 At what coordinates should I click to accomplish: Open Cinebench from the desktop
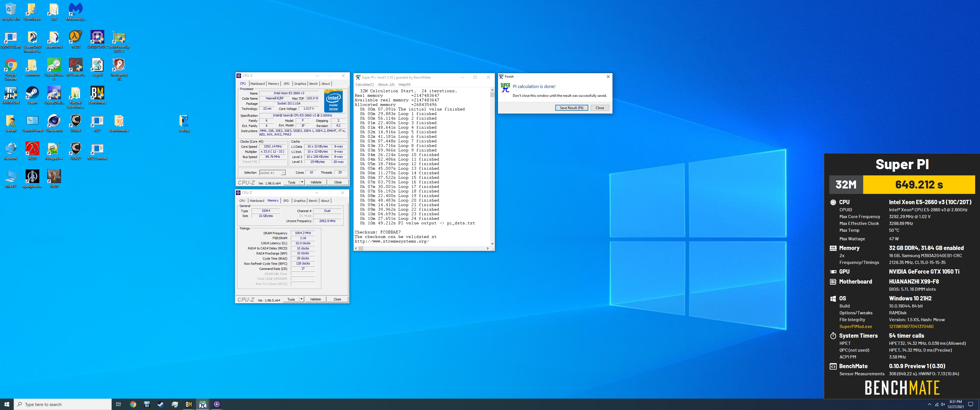[54, 123]
